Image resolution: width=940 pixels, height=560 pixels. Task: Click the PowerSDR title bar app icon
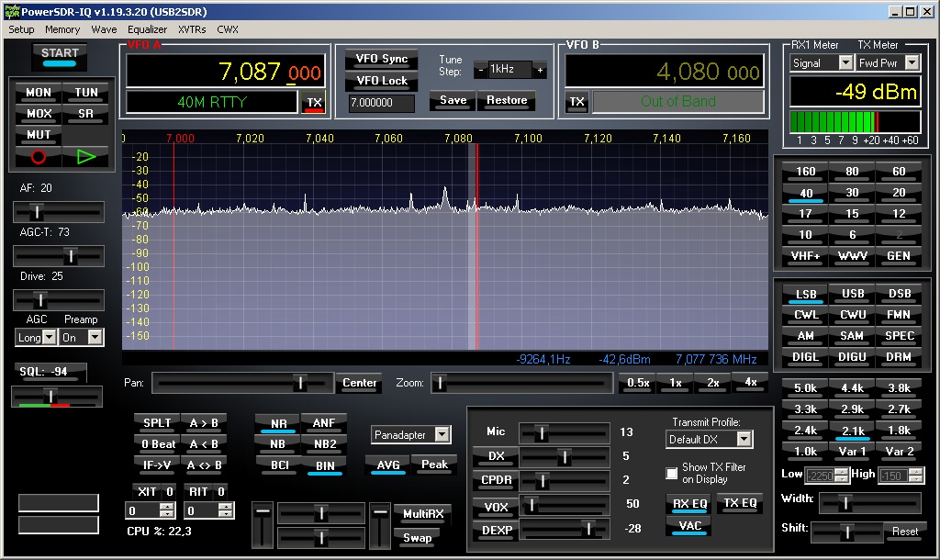pos(11,11)
